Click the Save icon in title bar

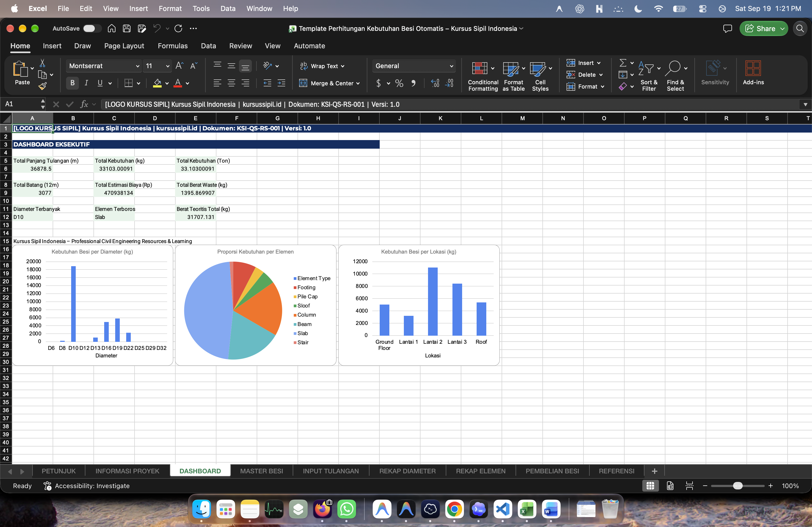pyautogui.click(x=126, y=28)
